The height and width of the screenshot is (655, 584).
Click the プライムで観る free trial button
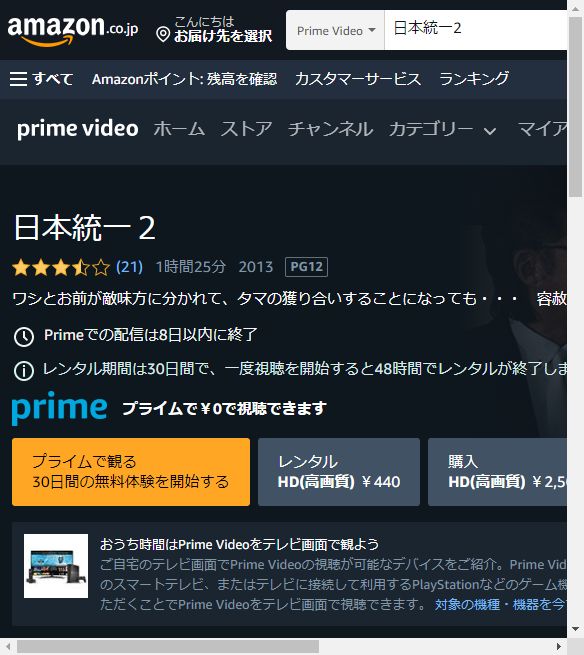click(131, 472)
